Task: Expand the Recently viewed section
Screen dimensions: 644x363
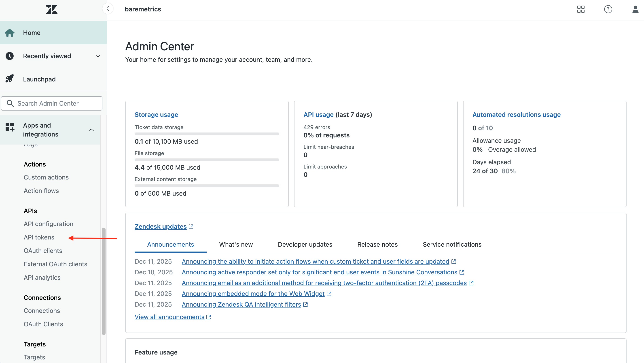Action: (98, 56)
